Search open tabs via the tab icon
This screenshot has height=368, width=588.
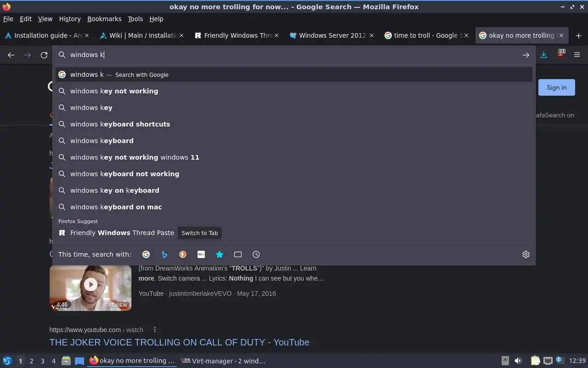(238, 254)
